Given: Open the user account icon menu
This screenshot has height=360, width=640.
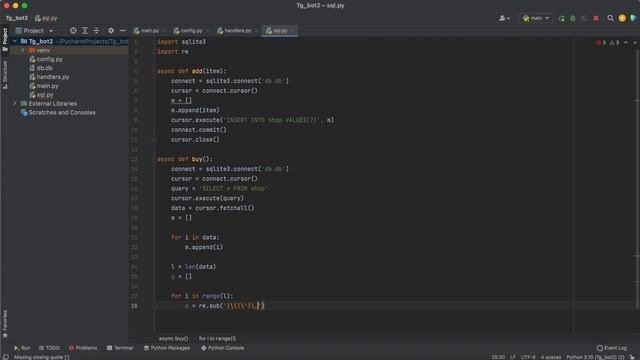Looking at the screenshot, I should 504,18.
